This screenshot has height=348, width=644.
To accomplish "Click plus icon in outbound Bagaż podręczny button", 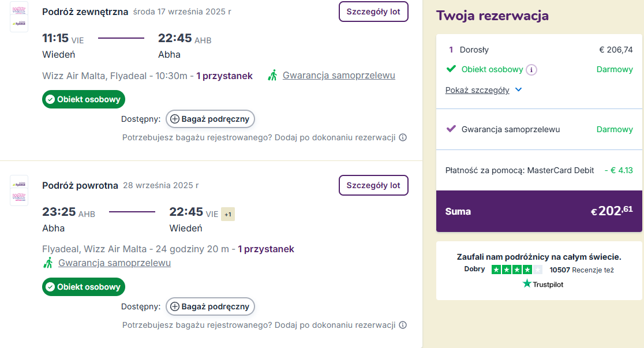I will click(x=175, y=119).
